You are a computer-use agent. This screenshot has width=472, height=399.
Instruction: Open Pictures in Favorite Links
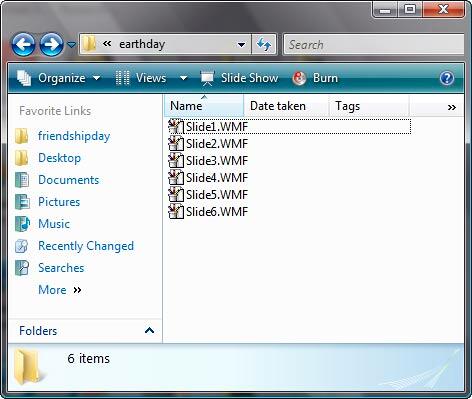point(59,202)
